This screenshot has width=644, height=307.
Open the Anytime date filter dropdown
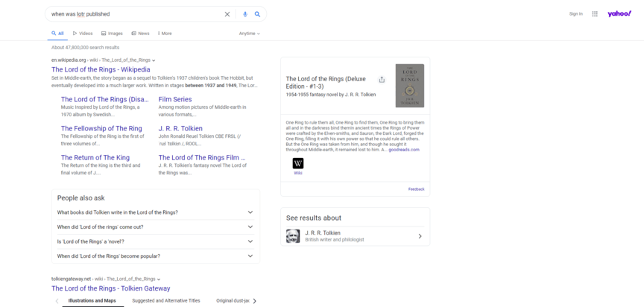point(250,34)
